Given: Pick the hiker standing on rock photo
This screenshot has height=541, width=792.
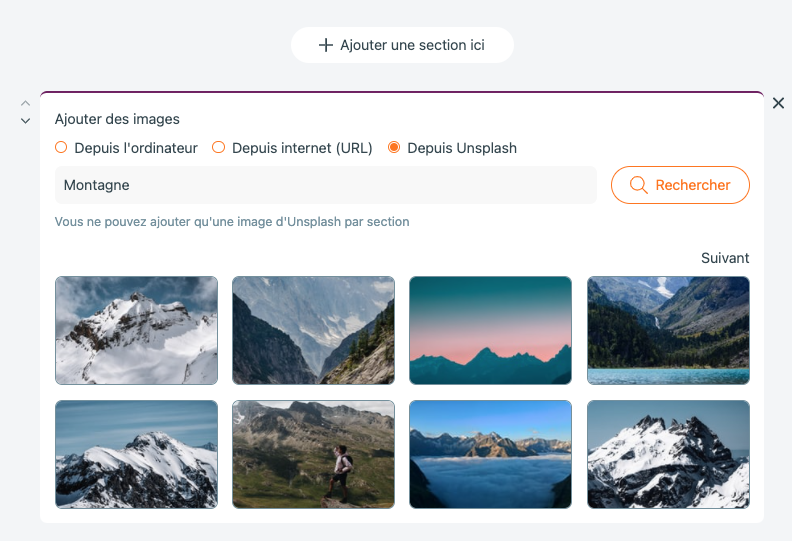Looking at the screenshot, I should point(313,454).
